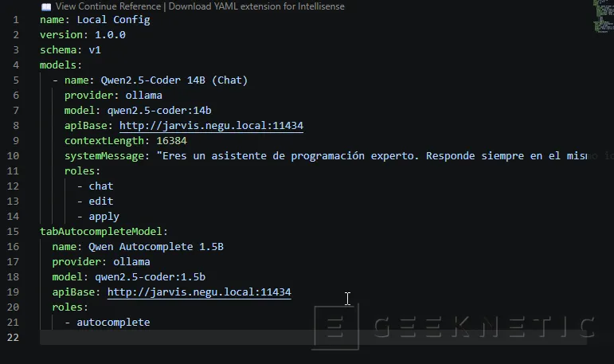The image size is (614, 364).
Task: Place cursor on empty line 22
Action: click(313, 338)
